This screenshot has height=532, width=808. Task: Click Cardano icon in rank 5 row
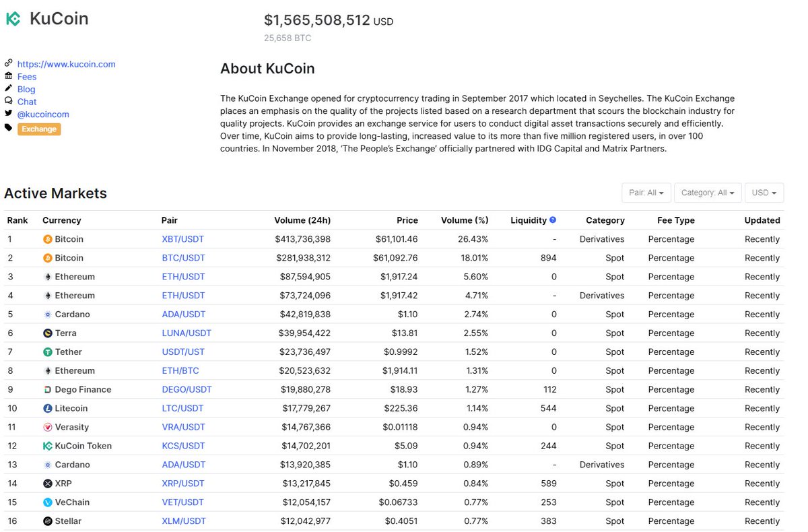pos(47,314)
